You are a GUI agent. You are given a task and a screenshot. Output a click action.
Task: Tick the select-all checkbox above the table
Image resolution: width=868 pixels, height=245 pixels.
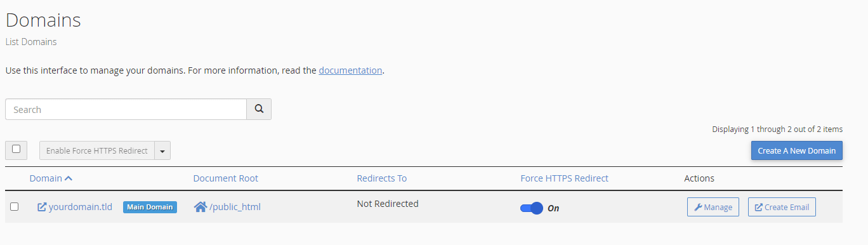[16, 150]
